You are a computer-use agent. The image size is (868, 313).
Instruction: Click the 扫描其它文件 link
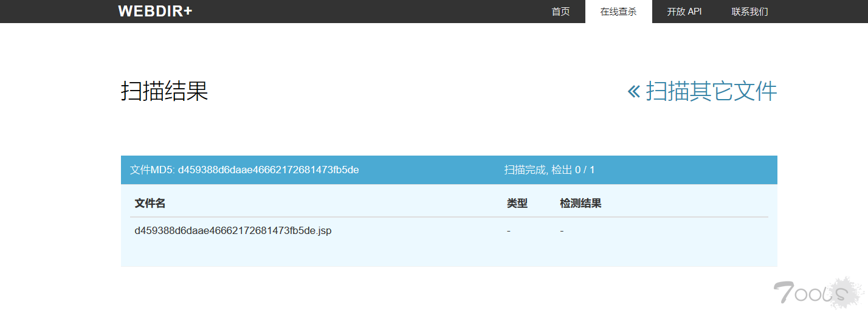coord(702,91)
